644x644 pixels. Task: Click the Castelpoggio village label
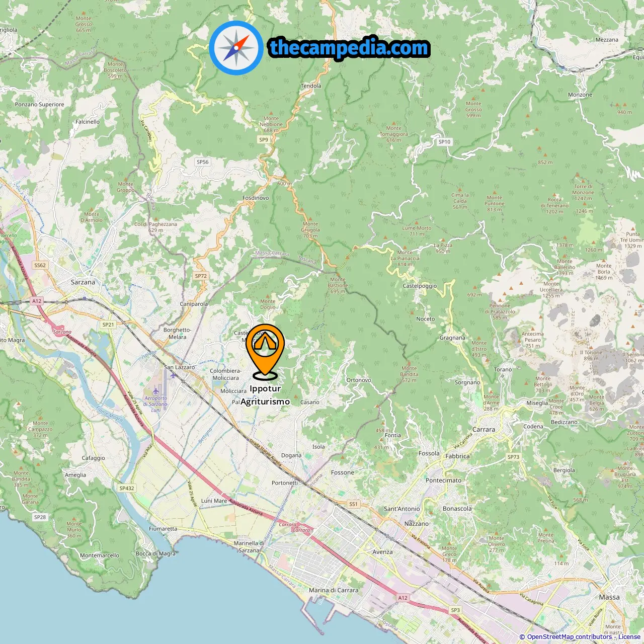pos(420,286)
